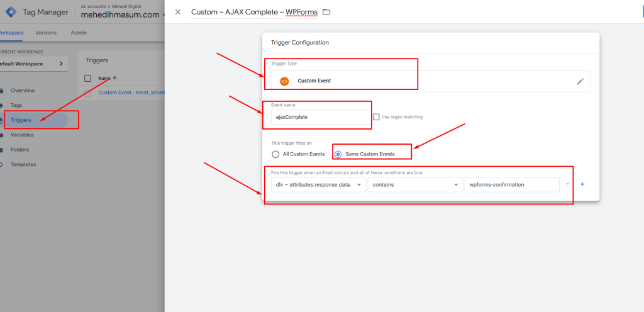Switch to the Versions tab

click(x=46, y=33)
